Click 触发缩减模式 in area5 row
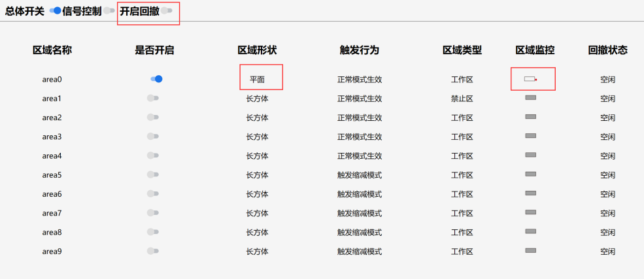The width and height of the screenshot is (644, 279). click(x=360, y=175)
